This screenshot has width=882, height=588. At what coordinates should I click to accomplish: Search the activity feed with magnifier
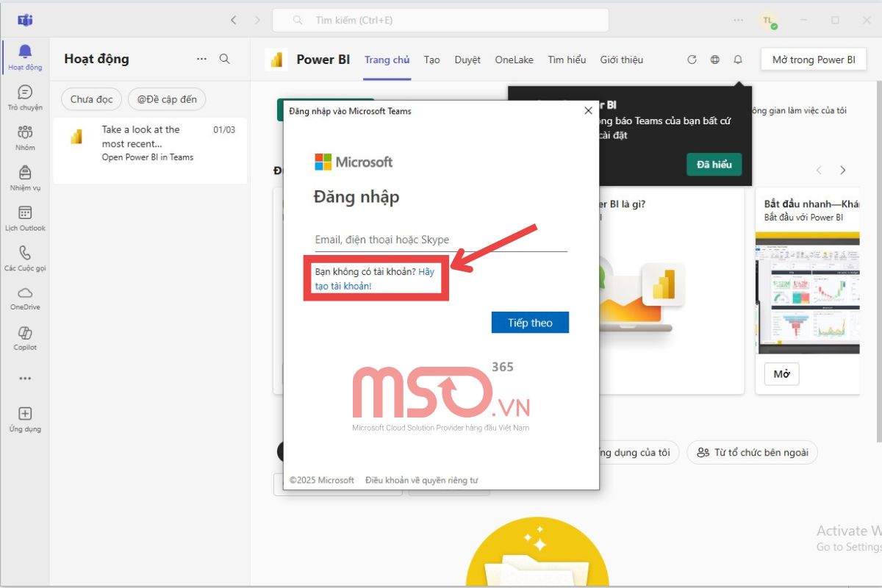click(225, 59)
